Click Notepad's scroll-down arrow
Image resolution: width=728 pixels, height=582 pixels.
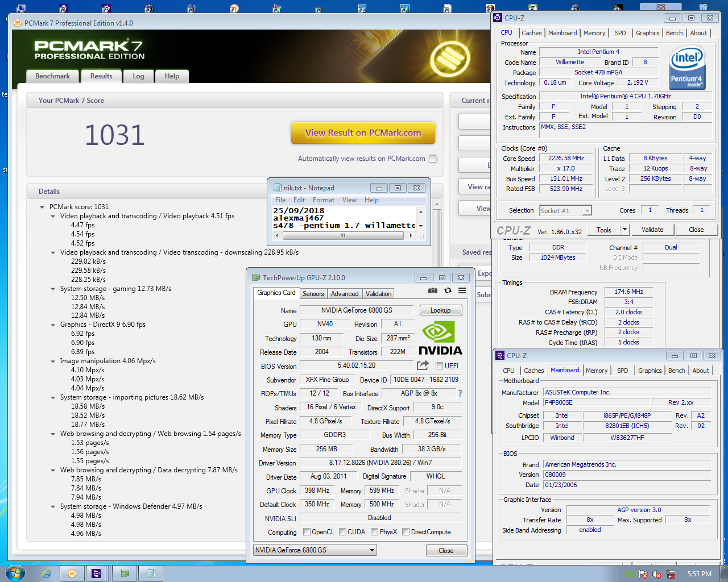[x=421, y=226]
